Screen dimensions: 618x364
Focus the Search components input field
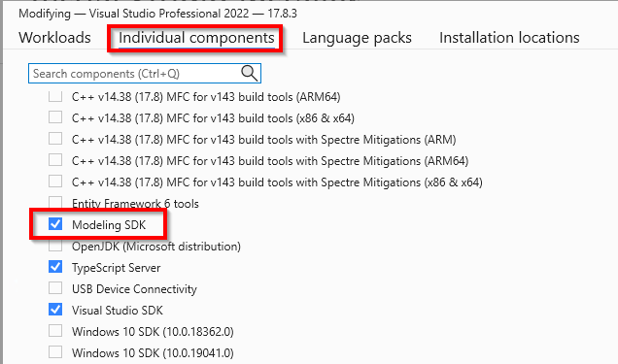tap(144, 74)
